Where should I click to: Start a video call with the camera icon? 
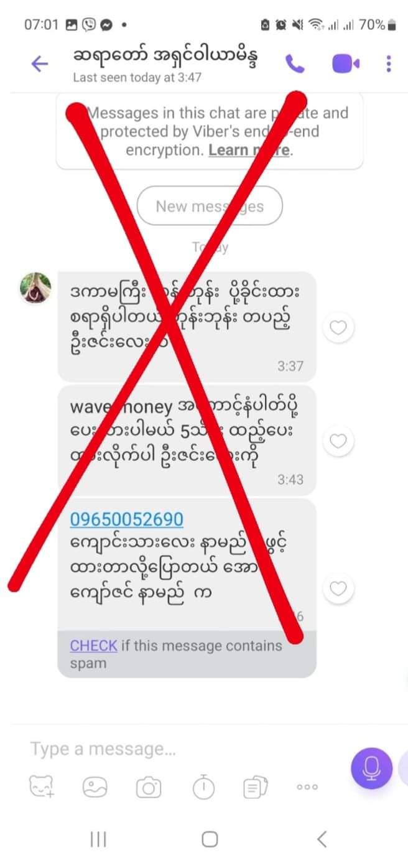click(x=346, y=63)
